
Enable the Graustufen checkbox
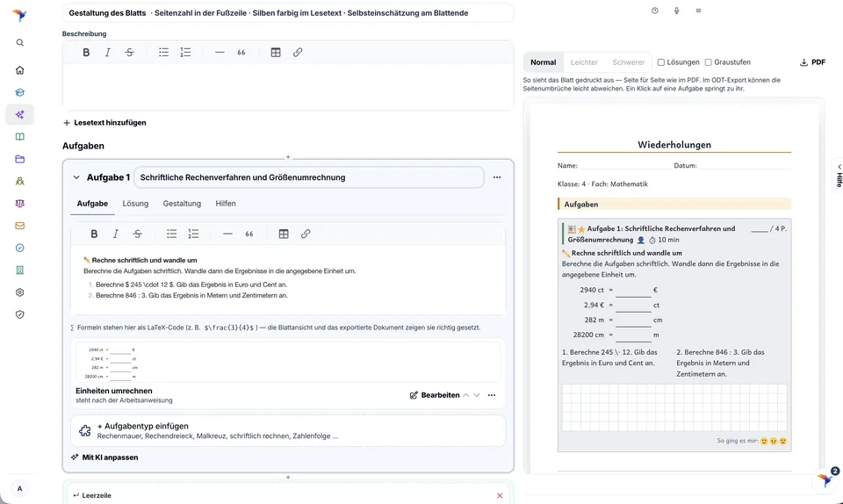click(709, 62)
